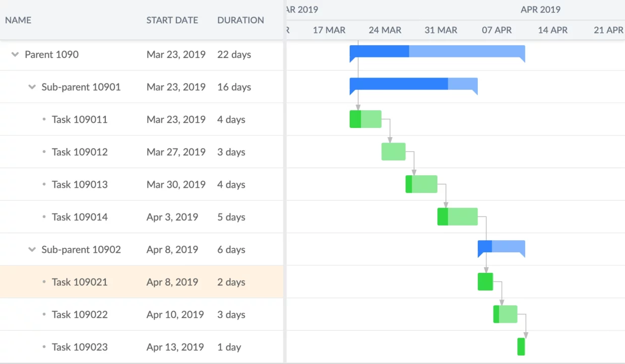Click the Task 109012 green Gantt bar
Viewport: 625px width, 364px height.
tap(394, 152)
